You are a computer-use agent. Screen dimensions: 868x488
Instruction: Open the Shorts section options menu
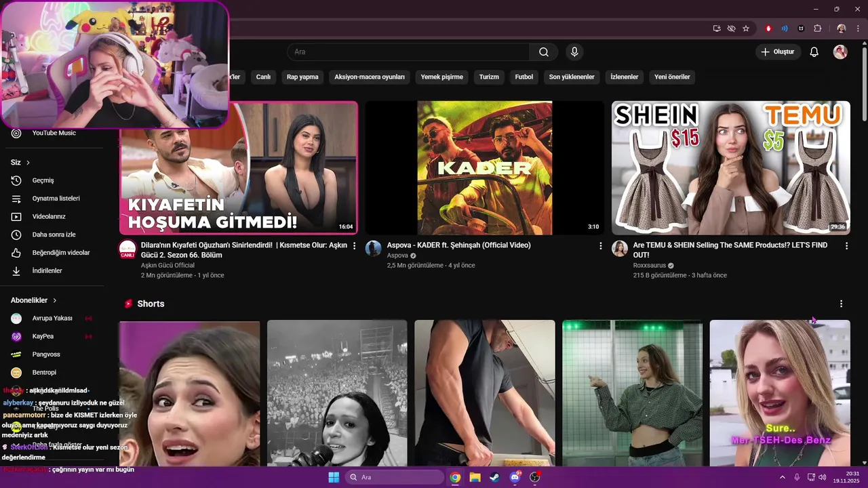pyautogui.click(x=842, y=304)
